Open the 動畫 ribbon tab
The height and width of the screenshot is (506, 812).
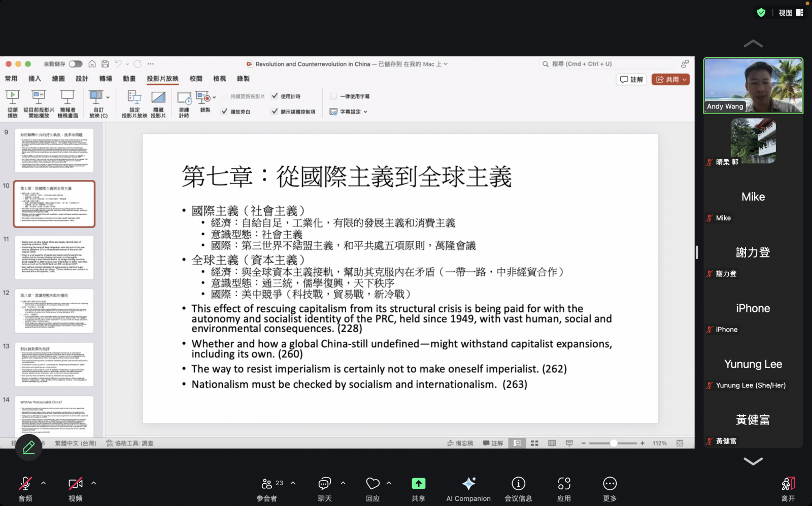coord(129,79)
